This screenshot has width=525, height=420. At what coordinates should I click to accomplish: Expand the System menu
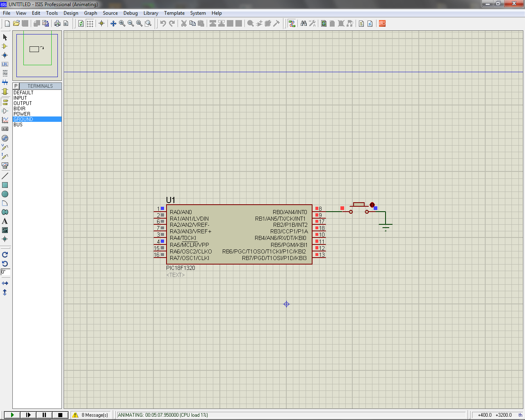click(x=198, y=13)
